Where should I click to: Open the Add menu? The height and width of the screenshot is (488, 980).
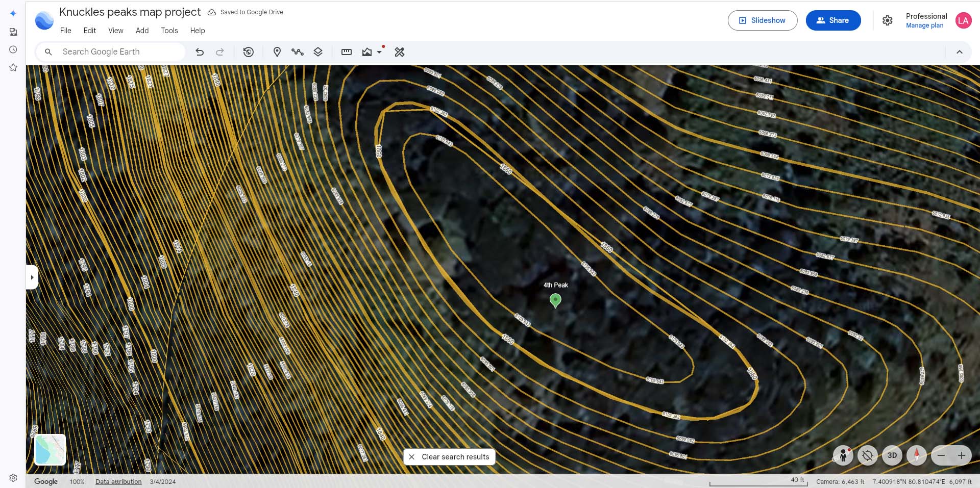[x=142, y=31]
